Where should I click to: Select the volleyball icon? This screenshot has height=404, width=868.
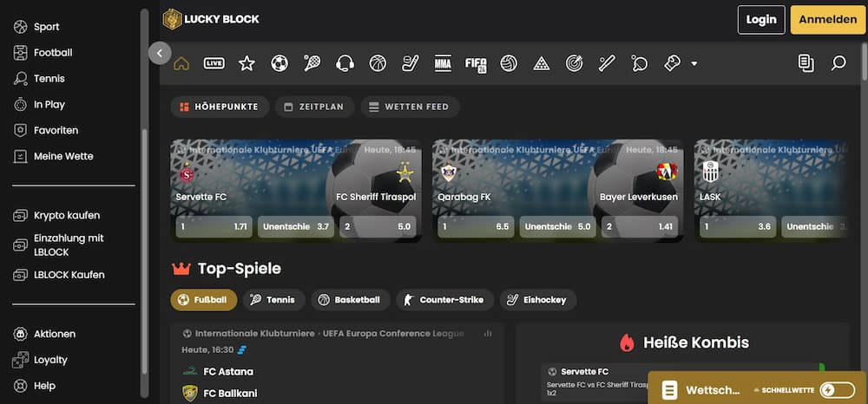509,63
